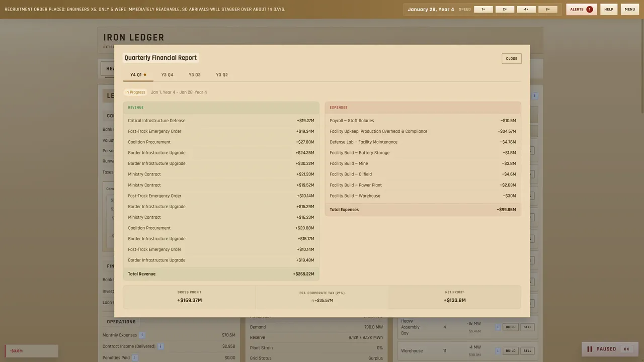The height and width of the screenshot is (362, 644).
Task: Click Net Profit +$133.8M figure
Action: pyautogui.click(x=455, y=301)
